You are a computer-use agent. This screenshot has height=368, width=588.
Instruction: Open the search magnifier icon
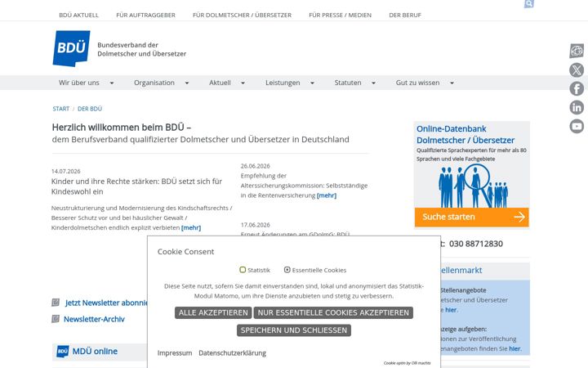528,4
